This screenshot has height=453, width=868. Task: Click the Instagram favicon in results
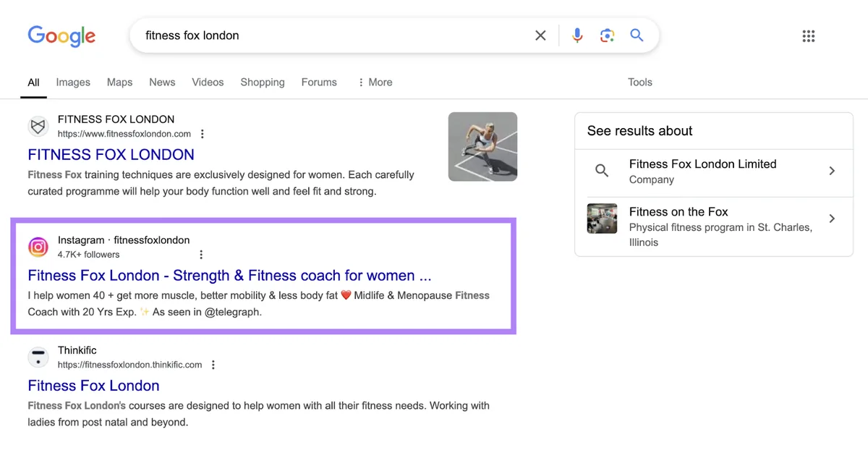pos(38,247)
